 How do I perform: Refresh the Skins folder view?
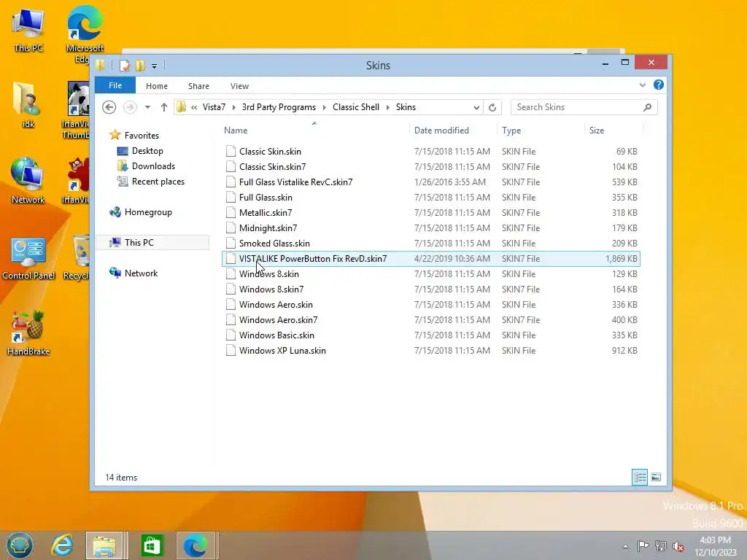(492, 108)
